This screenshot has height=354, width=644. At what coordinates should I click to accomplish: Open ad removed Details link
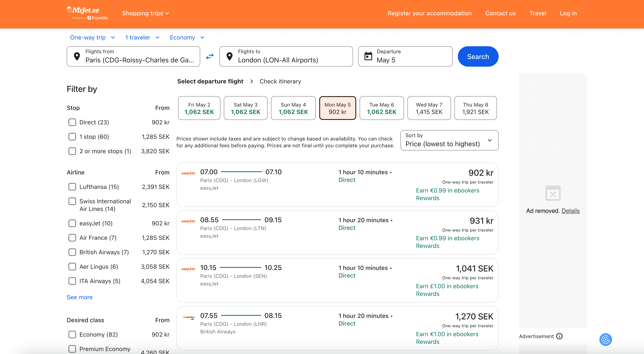tap(570, 211)
